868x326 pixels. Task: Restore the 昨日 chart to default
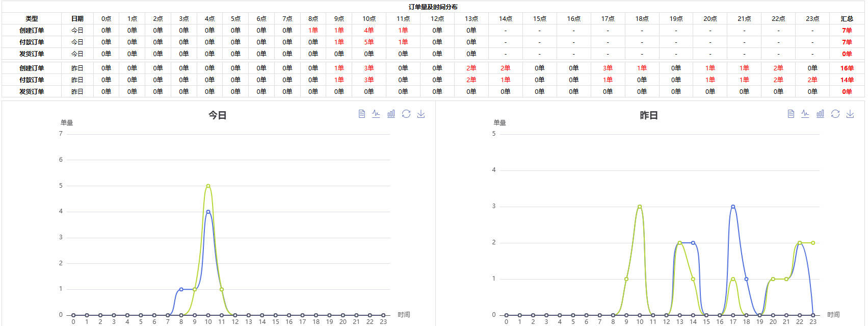835,114
